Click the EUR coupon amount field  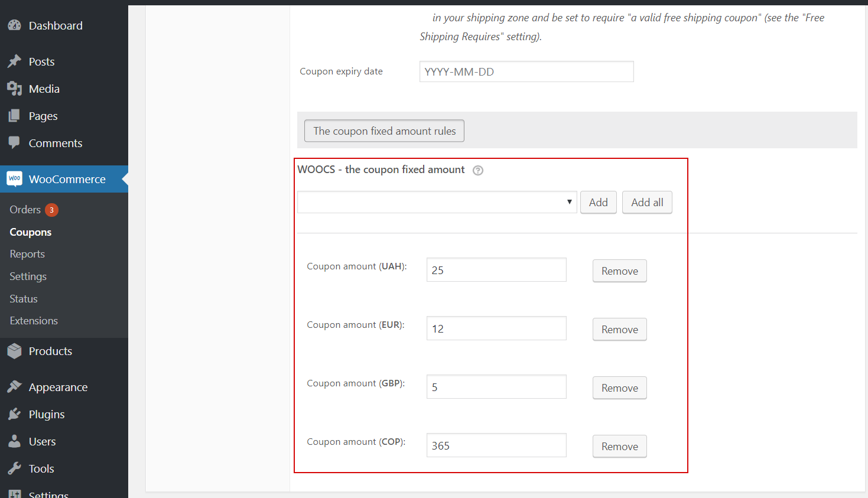pyautogui.click(x=496, y=328)
